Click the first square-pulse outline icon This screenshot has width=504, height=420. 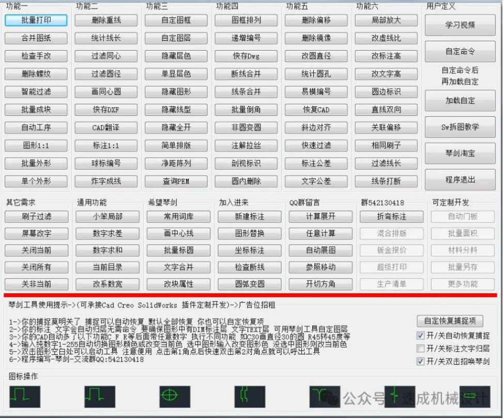pyautogui.click(x=24, y=396)
